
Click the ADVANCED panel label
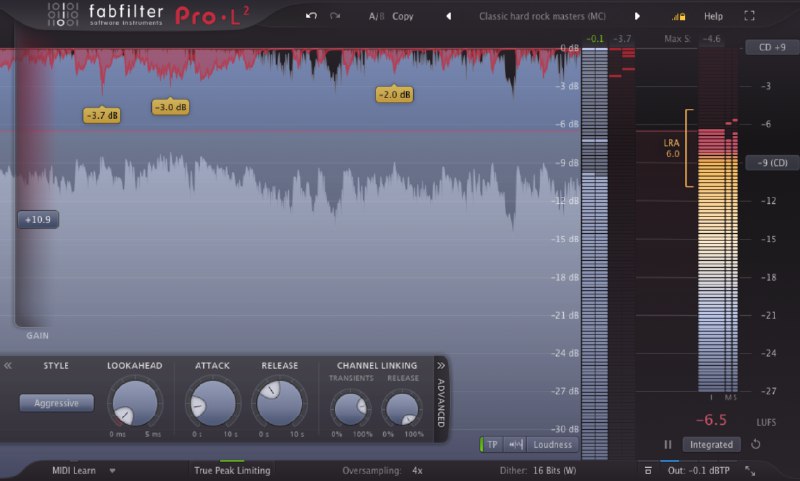click(441, 403)
